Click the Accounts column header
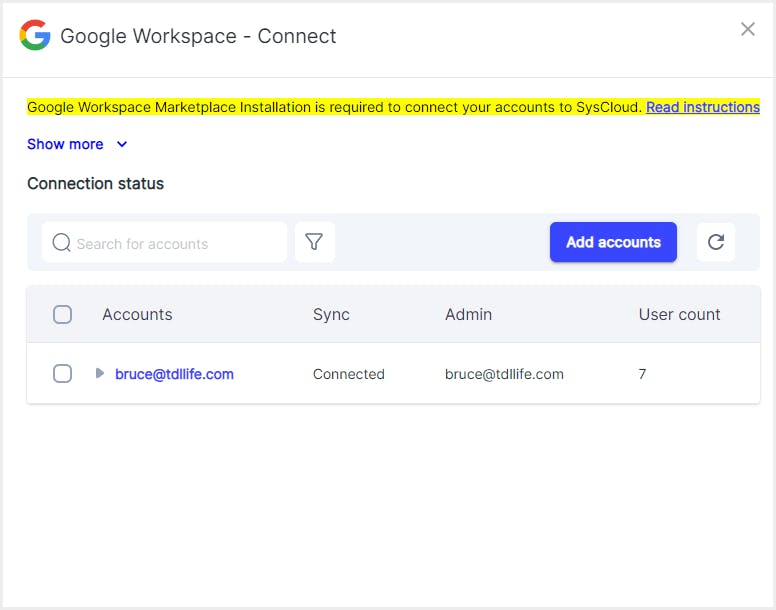The image size is (776, 610). coord(137,315)
